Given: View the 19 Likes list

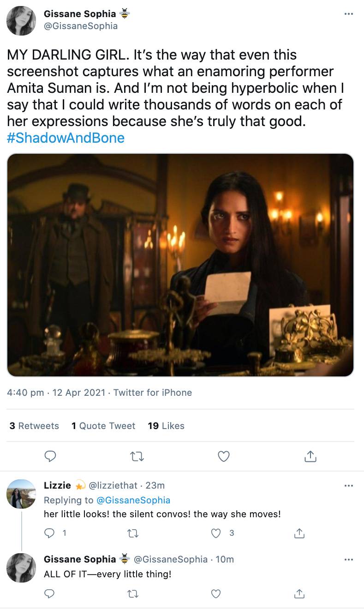Looking at the screenshot, I should 165,426.
